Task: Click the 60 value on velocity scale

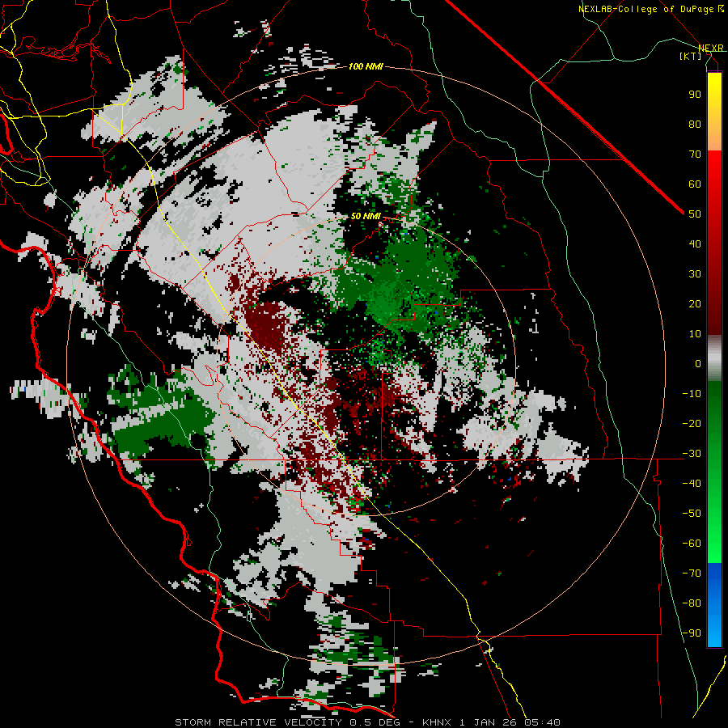Action: pyautogui.click(x=695, y=184)
